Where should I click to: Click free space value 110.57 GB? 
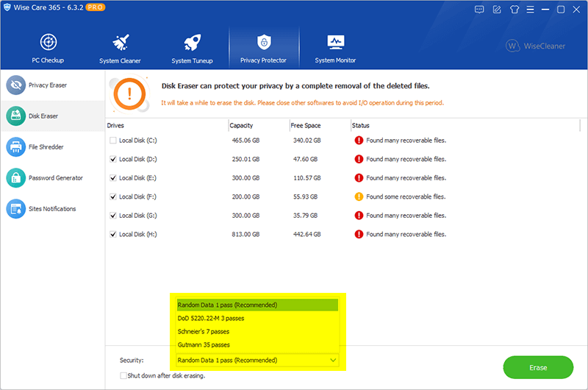pos(307,178)
